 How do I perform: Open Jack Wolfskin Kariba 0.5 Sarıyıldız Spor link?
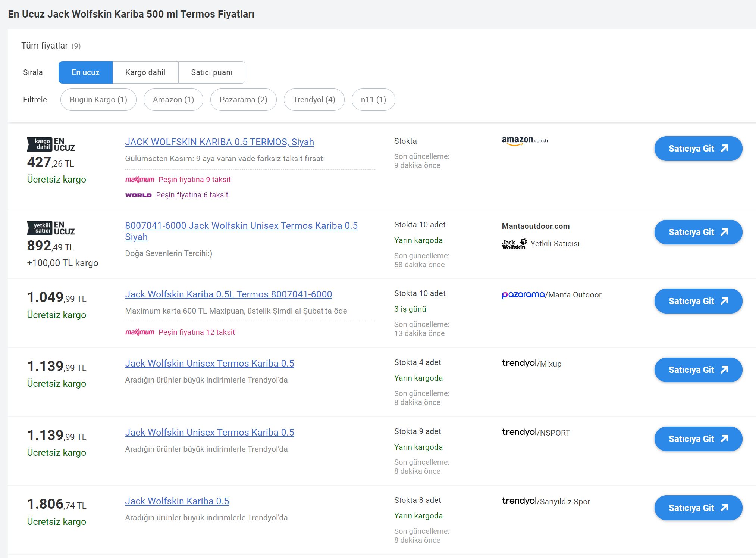click(177, 501)
